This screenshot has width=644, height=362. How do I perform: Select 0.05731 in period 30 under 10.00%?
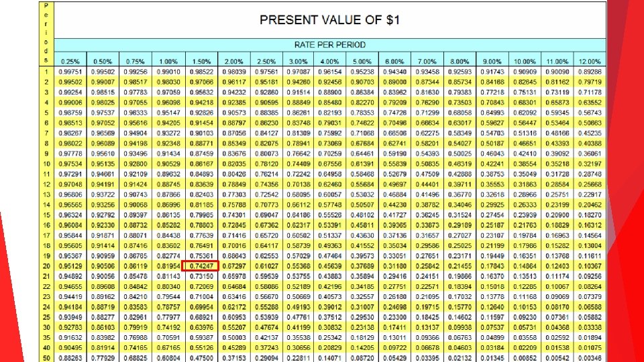[525, 328]
